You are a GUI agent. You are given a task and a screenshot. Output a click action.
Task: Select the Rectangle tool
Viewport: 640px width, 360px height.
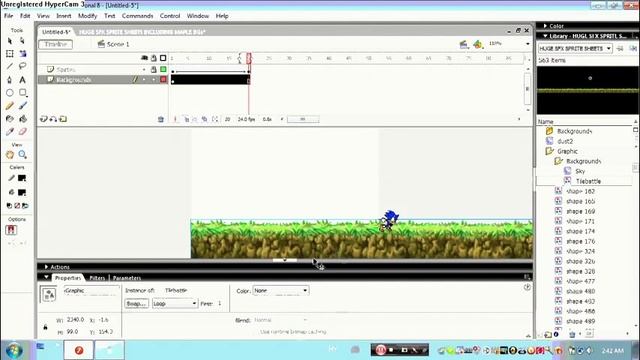22,93
